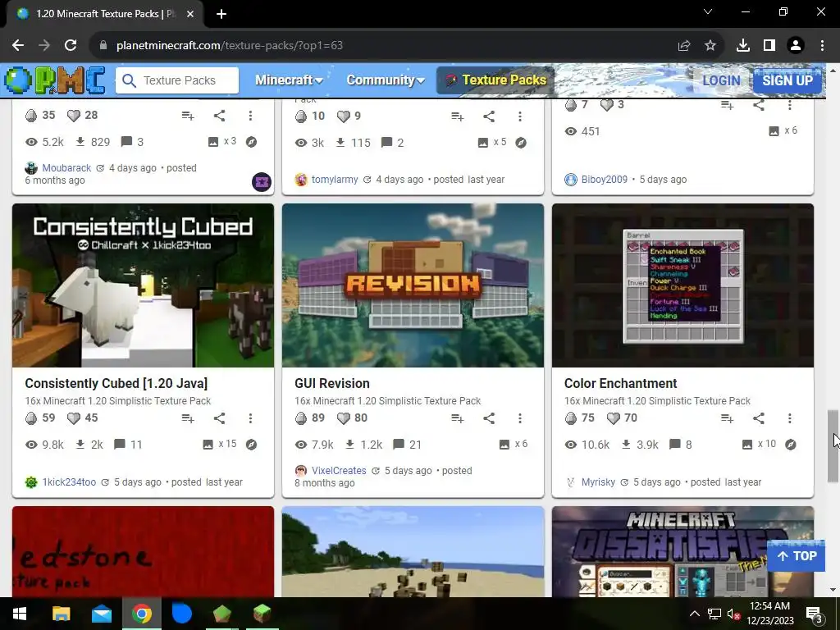The image size is (840, 630).
Task: Share the Consistently Cubed pack
Action: pyautogui.click(x=219, y=418)
